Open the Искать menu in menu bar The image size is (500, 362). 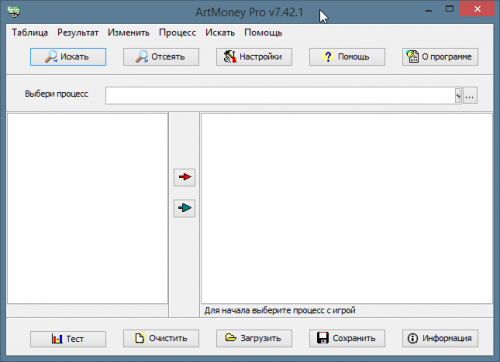(220, 33)
